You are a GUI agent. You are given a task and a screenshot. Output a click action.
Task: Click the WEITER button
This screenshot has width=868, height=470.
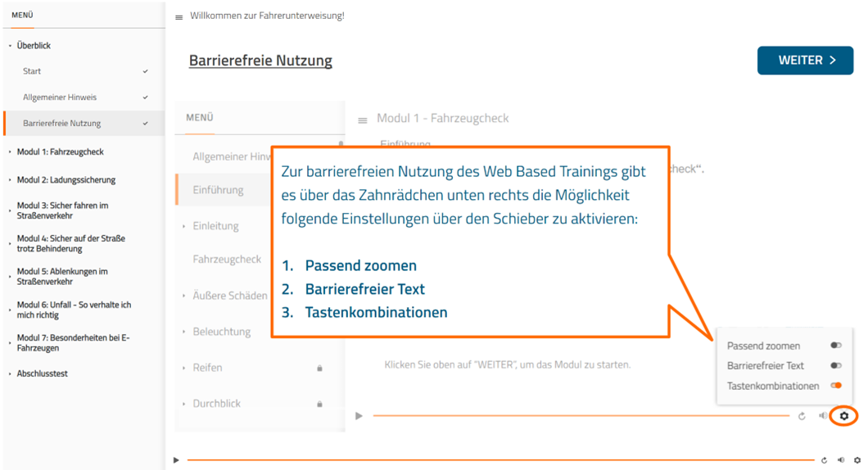806,61
